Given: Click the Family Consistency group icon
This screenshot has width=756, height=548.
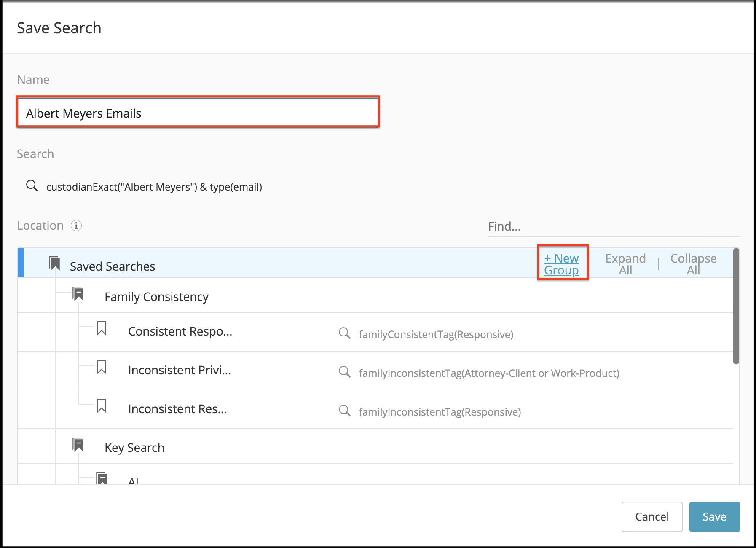Looking at the screenshot, I should click(78, 294).
